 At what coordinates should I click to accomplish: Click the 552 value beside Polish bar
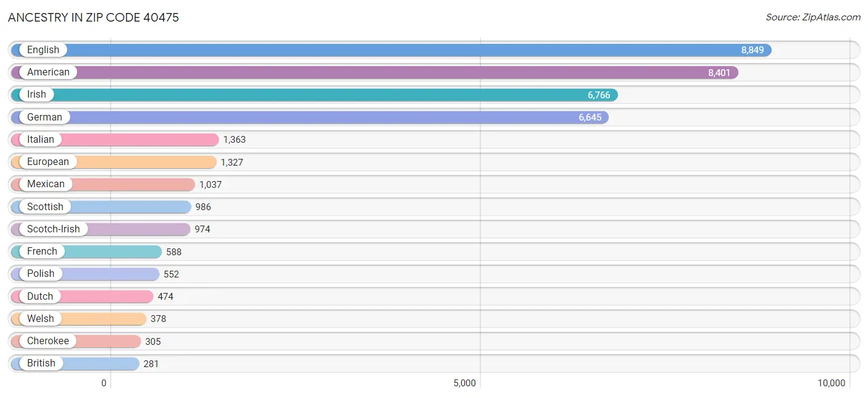point(172,274)
